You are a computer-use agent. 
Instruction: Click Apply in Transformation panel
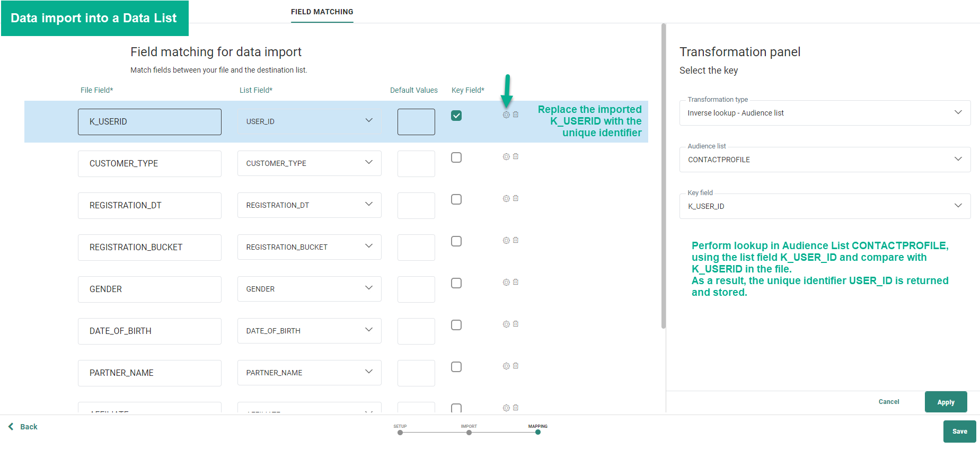946,402
